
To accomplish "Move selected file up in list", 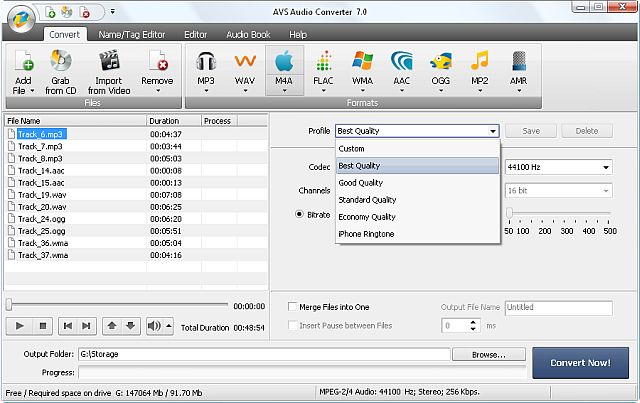I will [112, 326].
